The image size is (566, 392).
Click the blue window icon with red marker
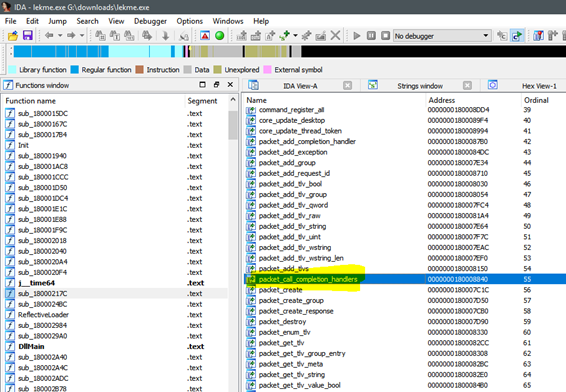pos(538,35)
